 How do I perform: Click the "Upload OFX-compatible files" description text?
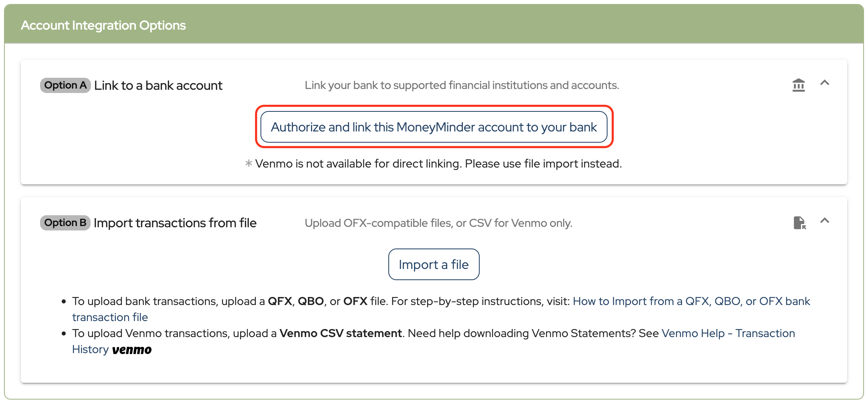pyautogui.click(x=438, y=223)
